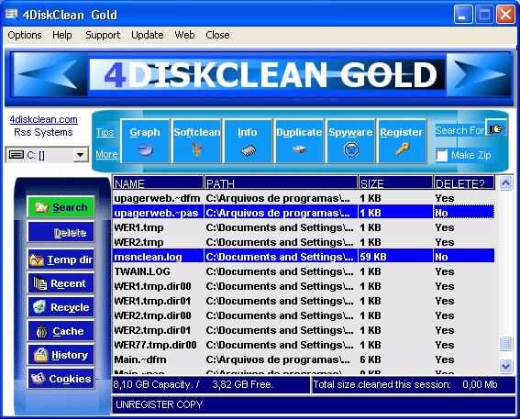Open the History cleaner
The width and height of the screenshot is (520, 420).
(x=61, y=355)
